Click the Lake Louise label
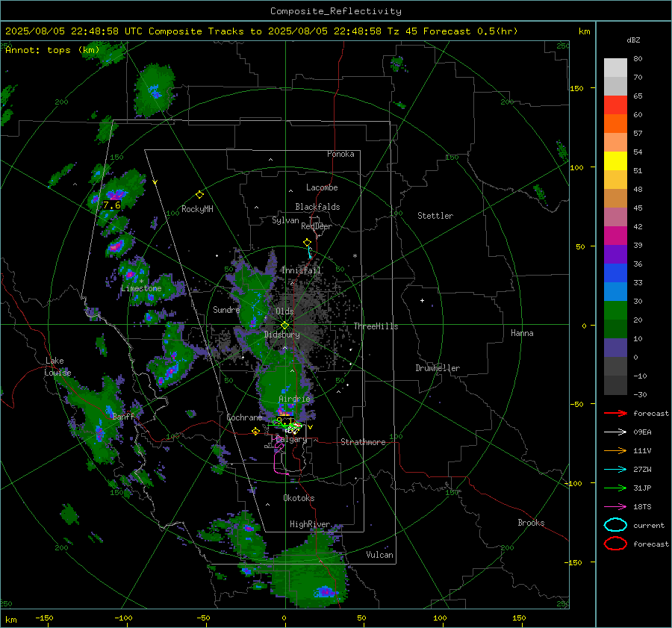This screenshot has height=628, width=672. [57, 367]
